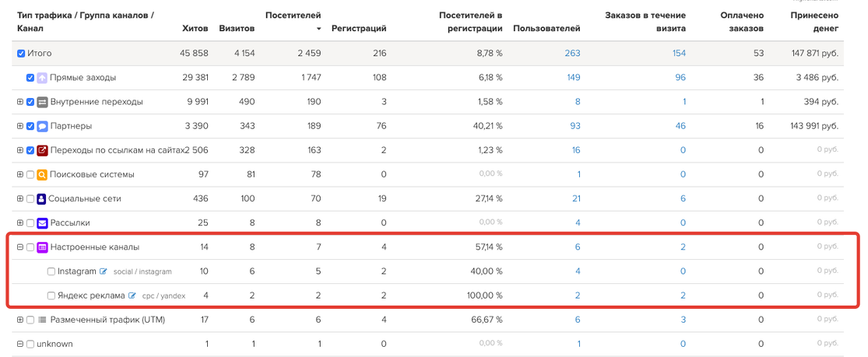Click the purple Настроенные каналы icon

point(42,247)
